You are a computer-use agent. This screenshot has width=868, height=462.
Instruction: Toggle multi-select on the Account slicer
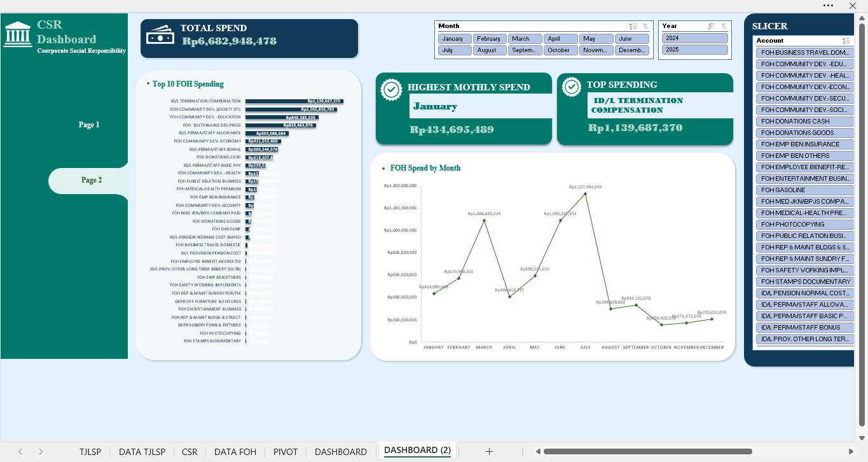coord(846,41)
